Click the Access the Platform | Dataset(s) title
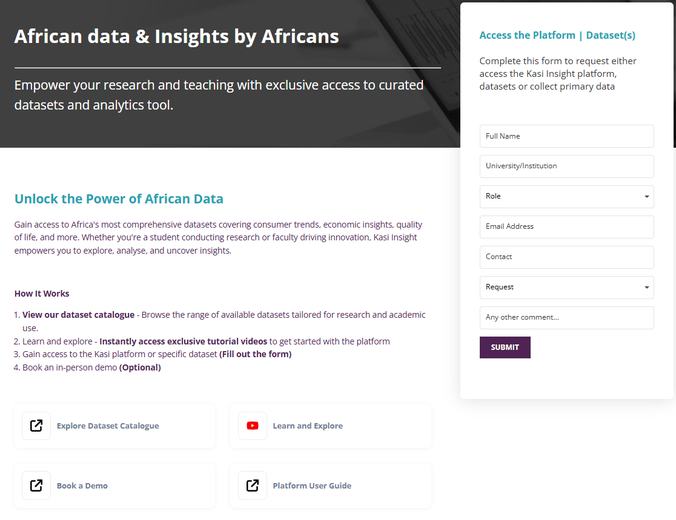This screenshot has height=520, width=676. pyautogui.click(x=557, y=35)
